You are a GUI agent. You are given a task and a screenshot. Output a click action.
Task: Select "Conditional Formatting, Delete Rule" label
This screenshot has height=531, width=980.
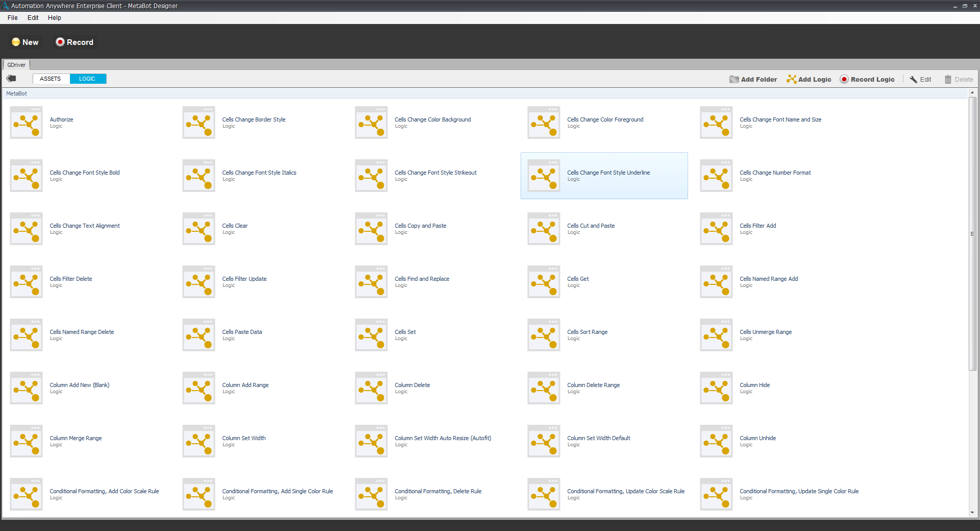coord(438,491)
